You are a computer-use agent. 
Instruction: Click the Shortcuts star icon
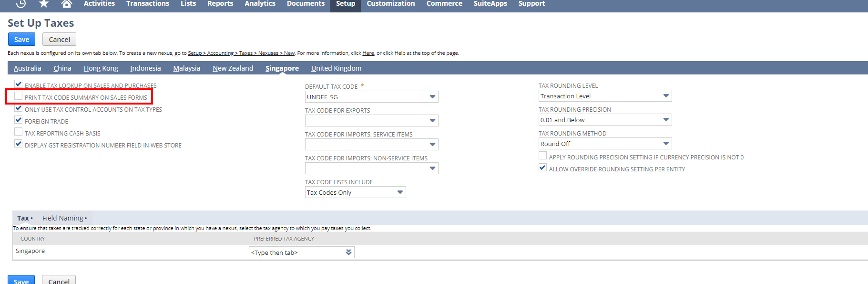pyautogui.click(x=44, y=4)
